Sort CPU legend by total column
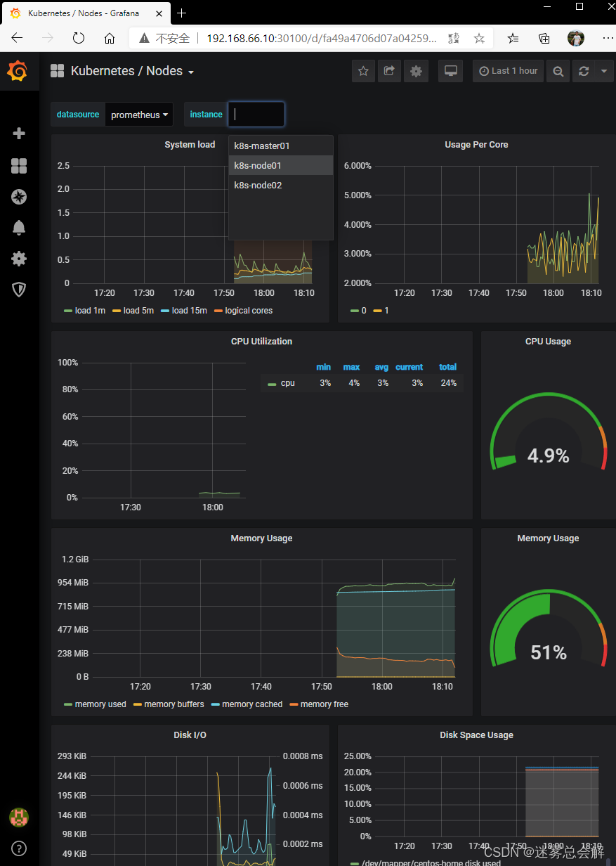 pos(447,367)
